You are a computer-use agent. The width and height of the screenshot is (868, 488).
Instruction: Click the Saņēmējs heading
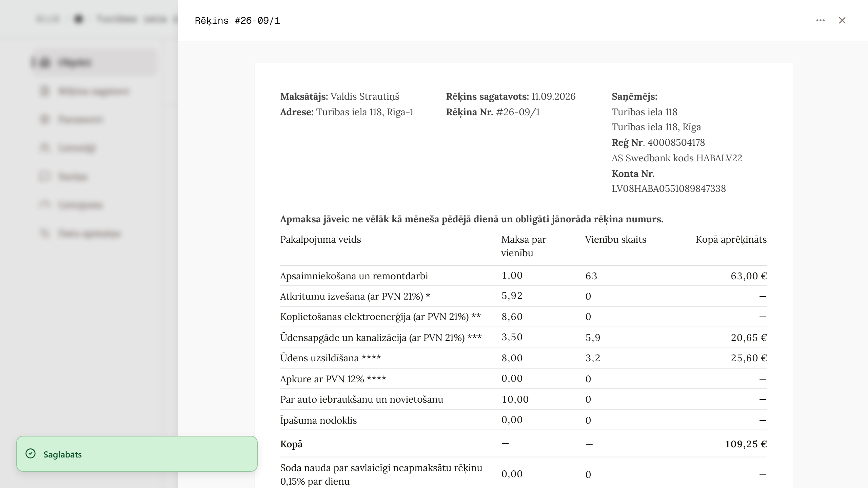click(634, 97)
